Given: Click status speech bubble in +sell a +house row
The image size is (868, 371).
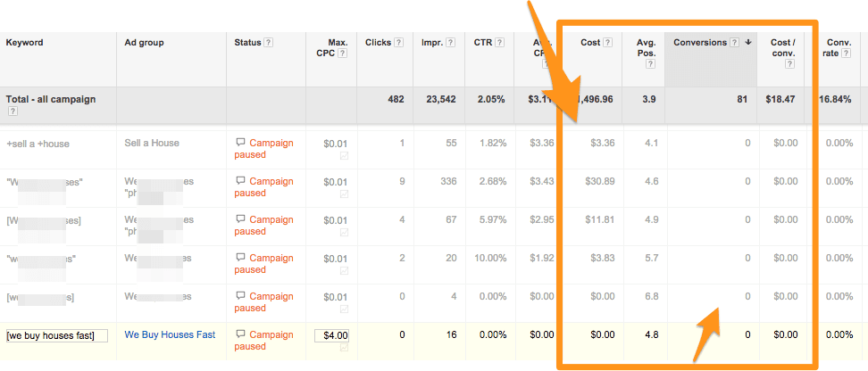Looking at the screenshot, I should coord(240,143).
